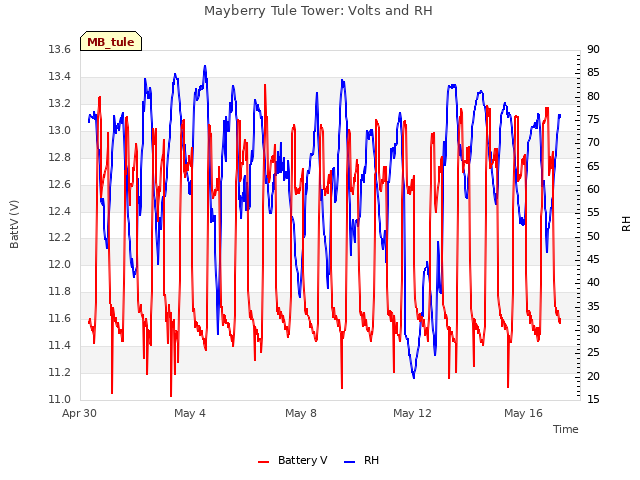Click the 15 right axis value
Viewport: 640px width, 480px height.
tap(593, 399)
